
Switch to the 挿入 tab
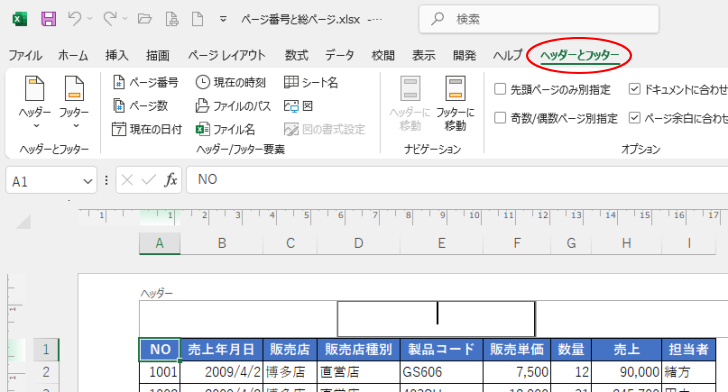117,56
